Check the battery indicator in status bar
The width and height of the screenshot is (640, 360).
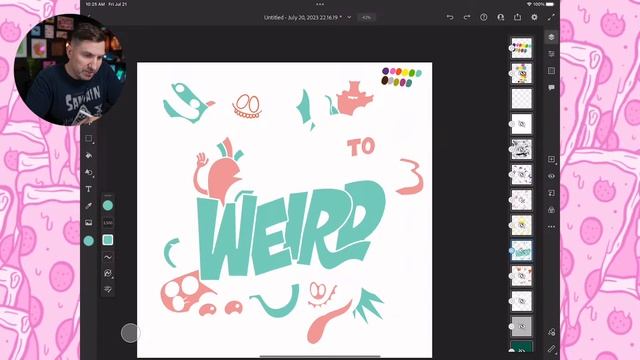pos(550,4)
